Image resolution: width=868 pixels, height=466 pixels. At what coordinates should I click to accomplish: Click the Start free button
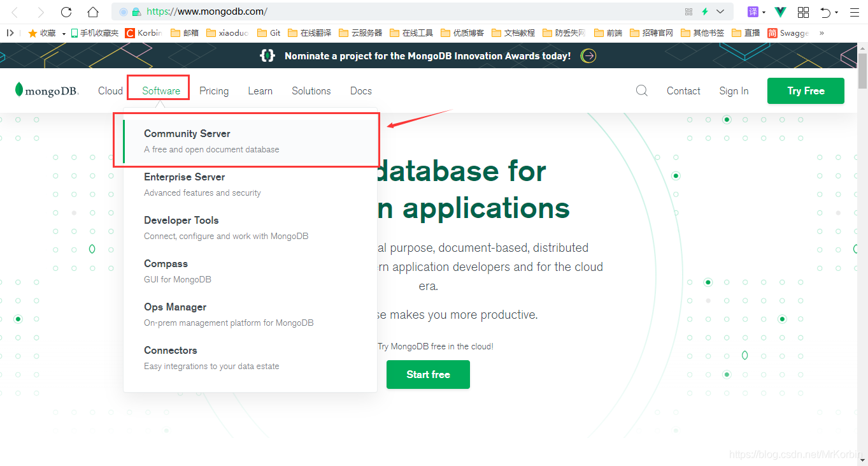pyautogui.click(x=428, y=374)
